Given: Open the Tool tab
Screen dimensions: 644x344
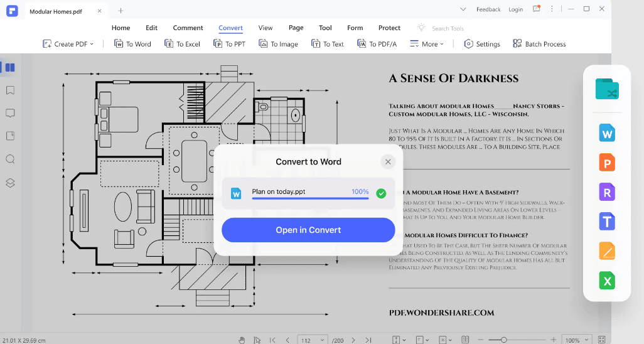Looking at the screenshot, I should [325, 28].
